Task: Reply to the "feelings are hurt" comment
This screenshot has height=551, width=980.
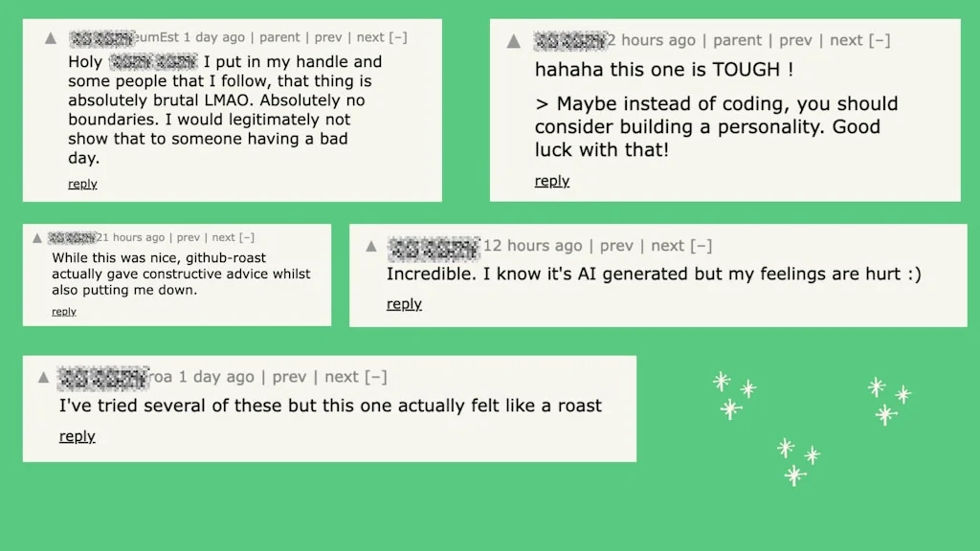Action: [x=403, y=303]
